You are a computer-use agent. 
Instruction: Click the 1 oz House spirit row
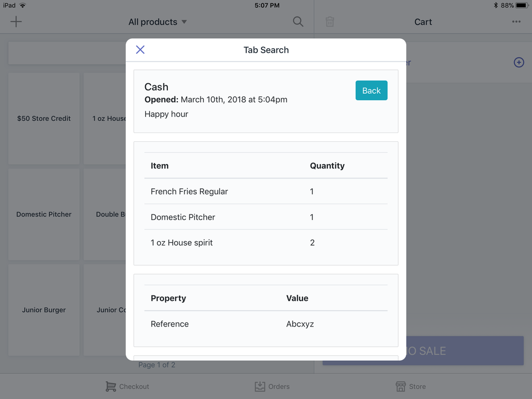[x=266, y=243]
